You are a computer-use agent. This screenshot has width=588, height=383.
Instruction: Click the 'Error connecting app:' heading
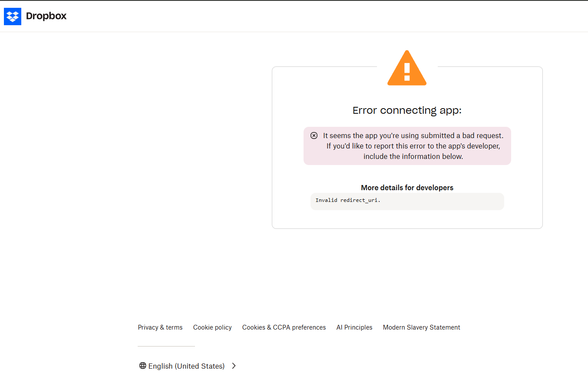[x=407, y=110]
